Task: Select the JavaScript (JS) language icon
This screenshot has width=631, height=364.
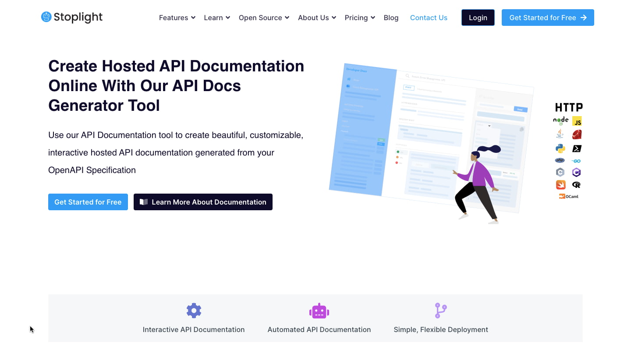Action: pyautogui.click(x=577, y=121)
